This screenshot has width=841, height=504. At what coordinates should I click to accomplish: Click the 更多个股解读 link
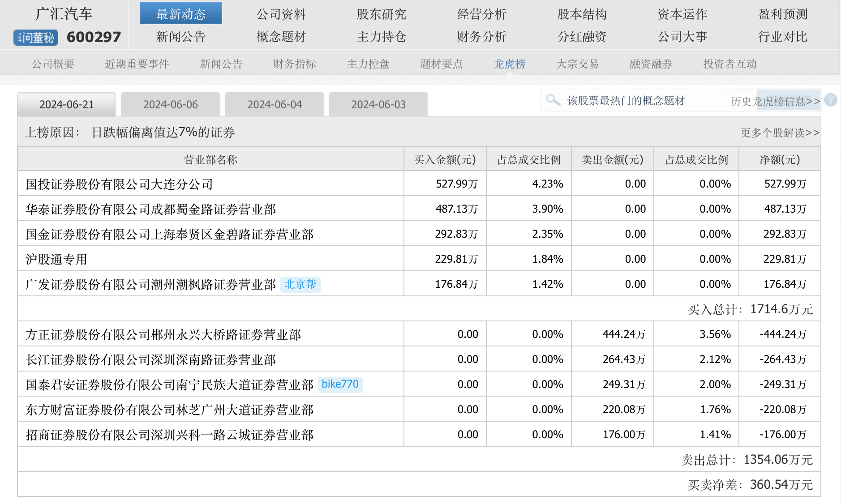pos(780,132)
